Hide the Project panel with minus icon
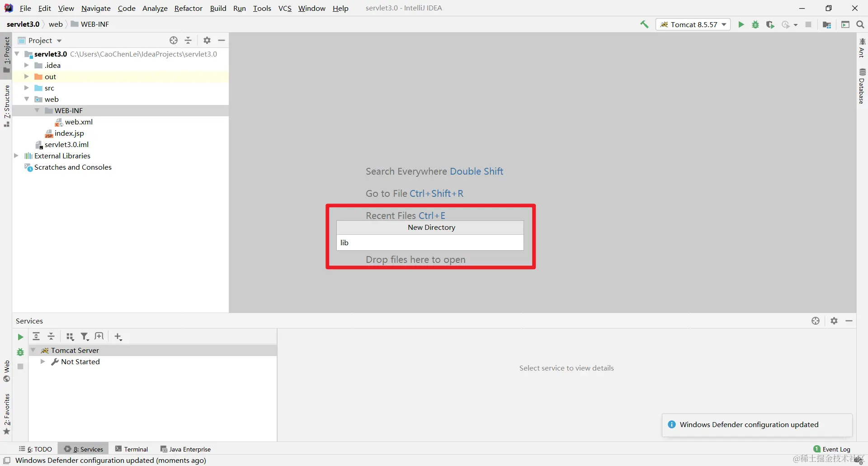This screenshot has width=868, height=466. point(222,40)
